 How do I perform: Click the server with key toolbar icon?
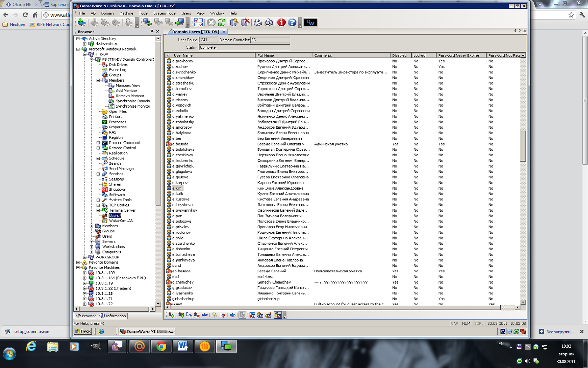click(x=234, y=22)
